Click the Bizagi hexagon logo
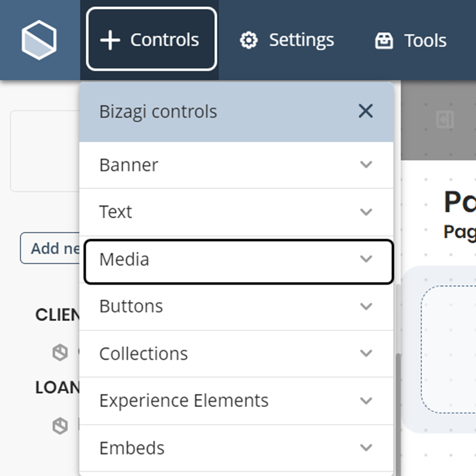Screen dimensions: 476x476 click(x=39, y=40)
